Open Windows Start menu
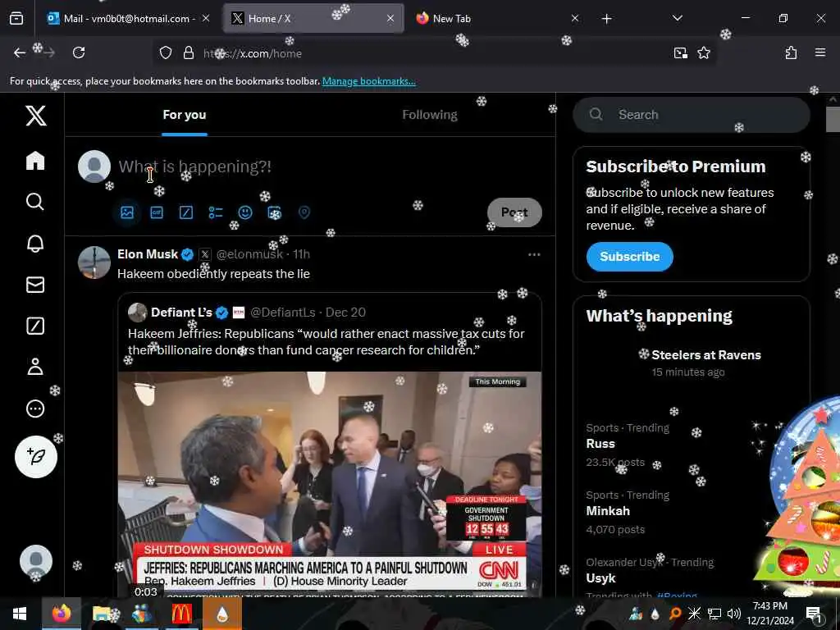This screenshot has width=840, height=630. click(20, 614)
